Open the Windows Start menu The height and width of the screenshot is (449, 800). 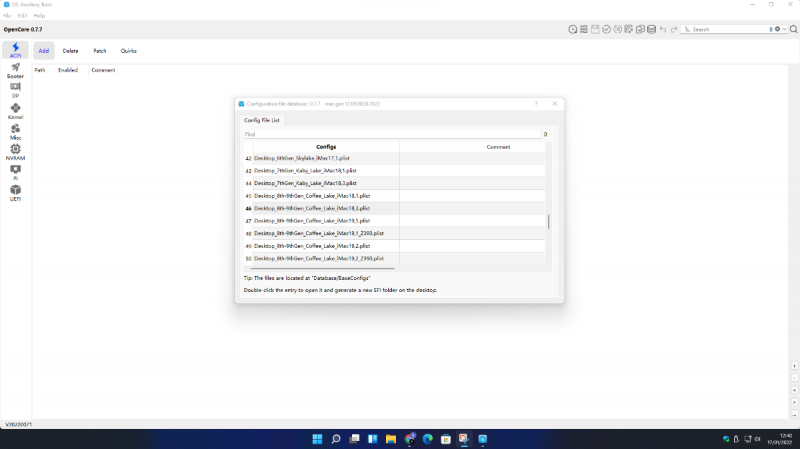(x=317, y=439)
